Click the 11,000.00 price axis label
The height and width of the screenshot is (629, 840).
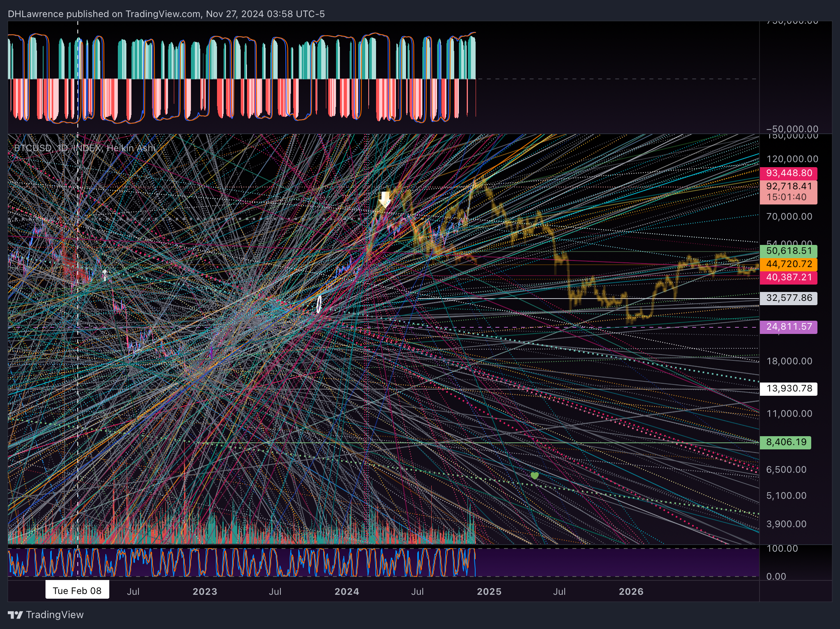789,414
